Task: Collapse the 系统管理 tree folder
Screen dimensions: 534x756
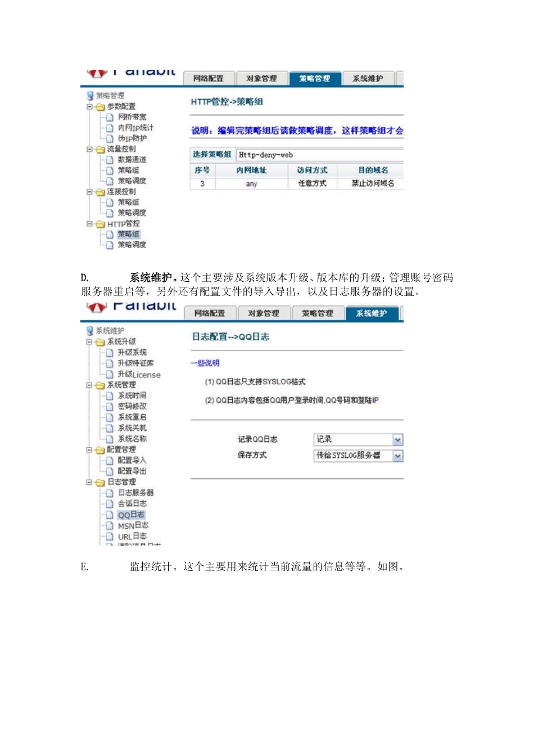Action: click(89, 385)
